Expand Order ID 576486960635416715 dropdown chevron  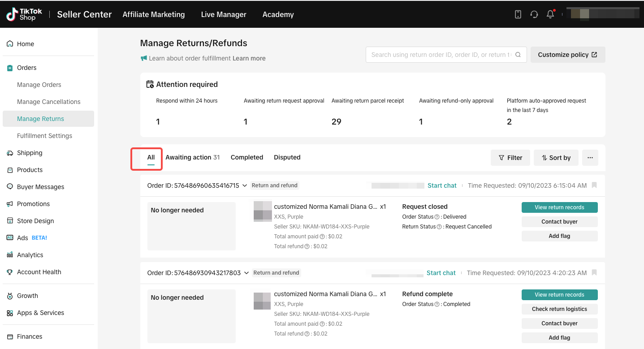[245, 185]
